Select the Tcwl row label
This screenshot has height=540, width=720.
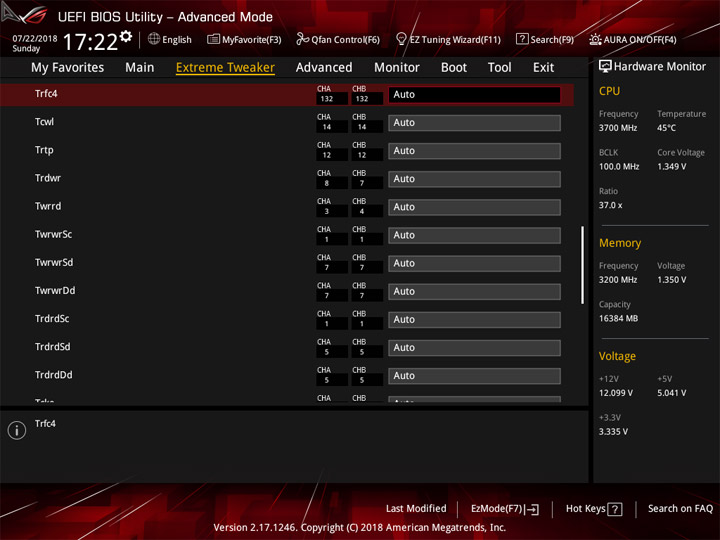pos(44,122)
